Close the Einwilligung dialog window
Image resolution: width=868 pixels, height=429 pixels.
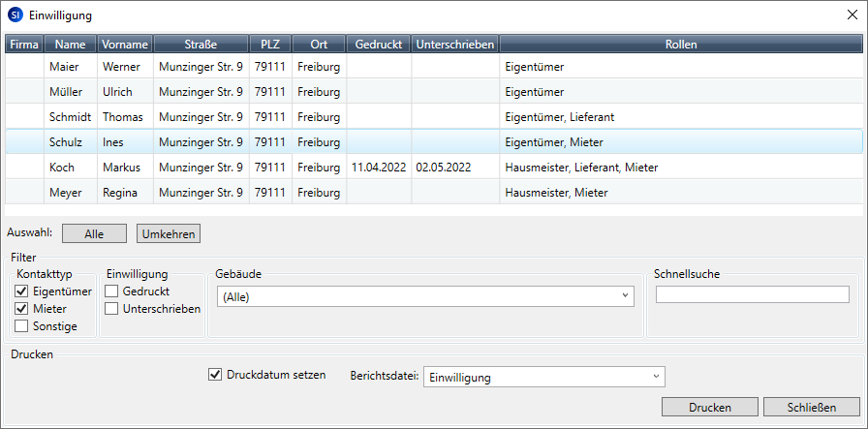852,15
